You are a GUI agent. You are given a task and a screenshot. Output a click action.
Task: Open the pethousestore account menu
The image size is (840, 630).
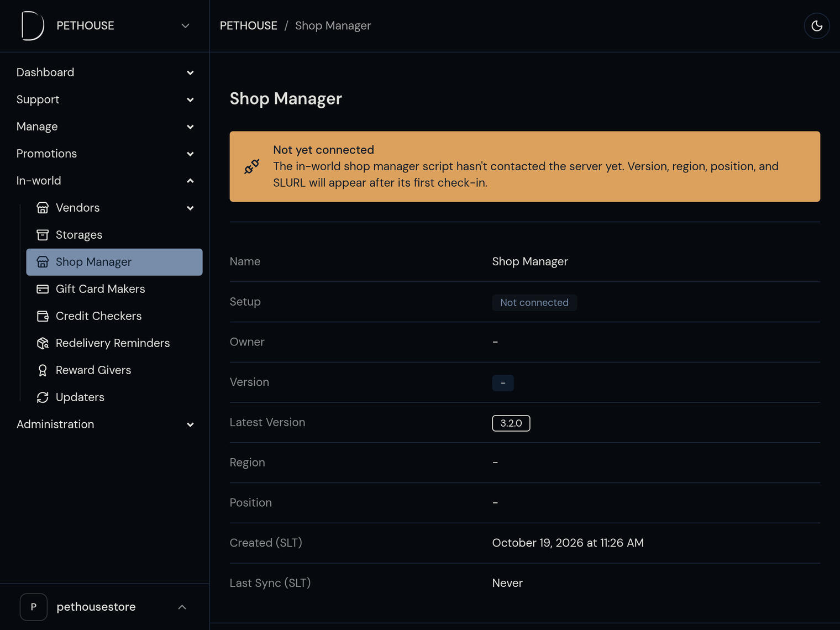click(105, 607)
